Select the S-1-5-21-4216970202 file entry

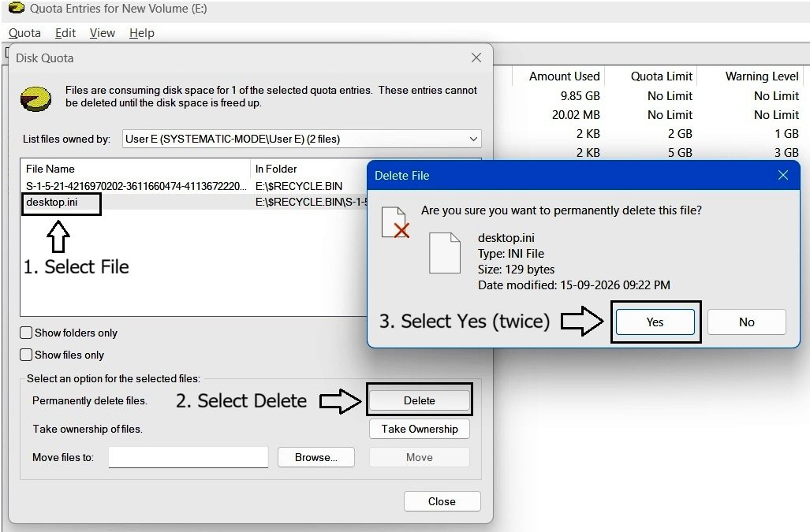coord(136,186)
